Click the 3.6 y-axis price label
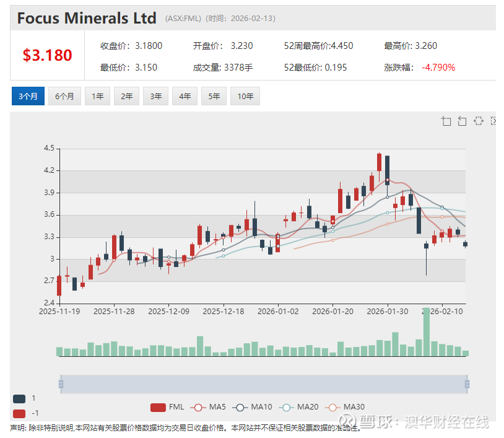The width and height of the screenshot is (504, 438). coord(49,214)
